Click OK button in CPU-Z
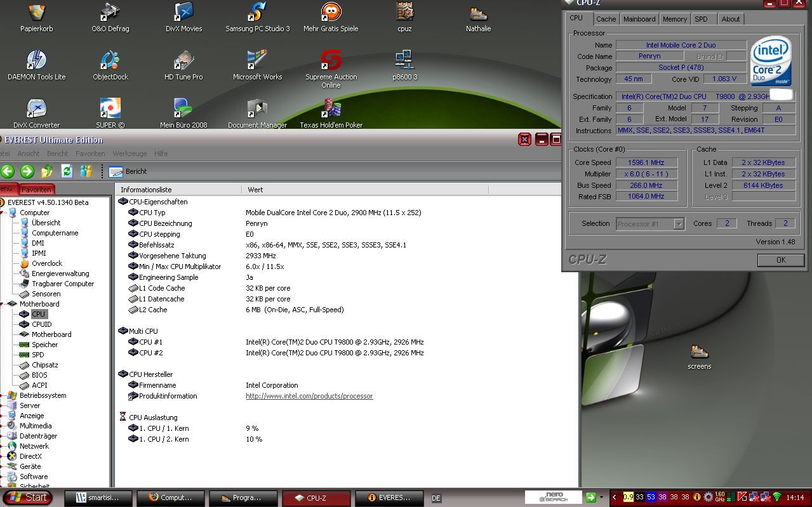 (x=781, y=260)
